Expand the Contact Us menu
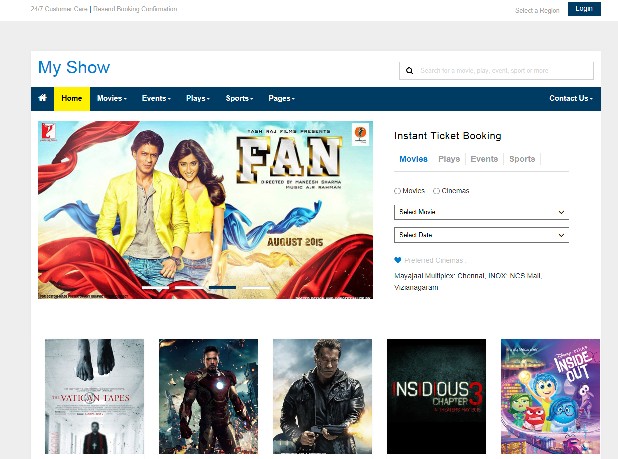Viewport: 618px width, 459px height. 571,98
